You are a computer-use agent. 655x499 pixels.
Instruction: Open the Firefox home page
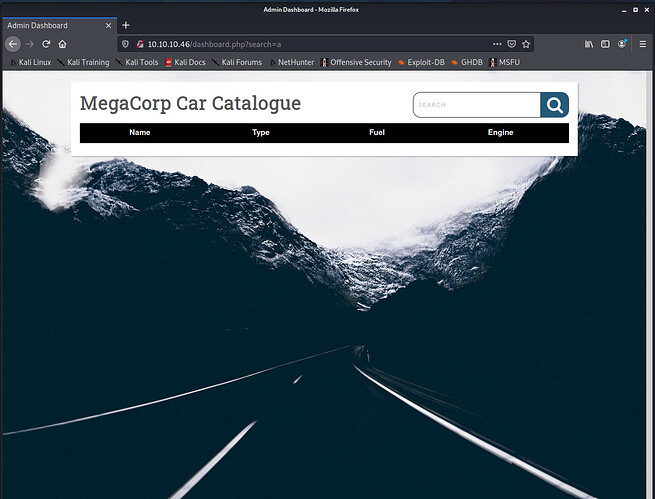pos(62,44)
